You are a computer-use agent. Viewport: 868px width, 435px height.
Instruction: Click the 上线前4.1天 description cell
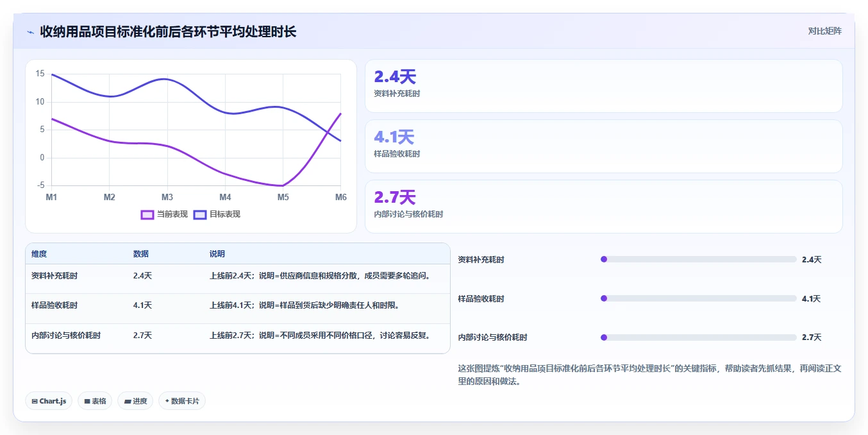305,305
